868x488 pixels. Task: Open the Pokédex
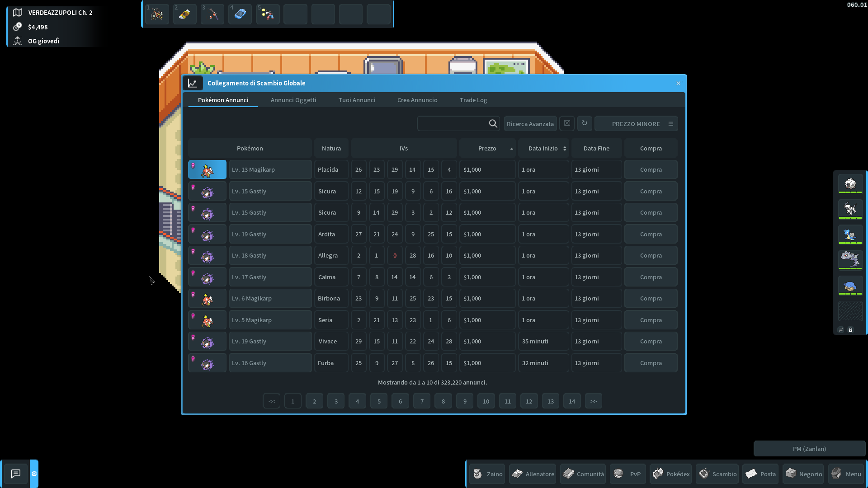pyautogui.click(x=670, y=474)
